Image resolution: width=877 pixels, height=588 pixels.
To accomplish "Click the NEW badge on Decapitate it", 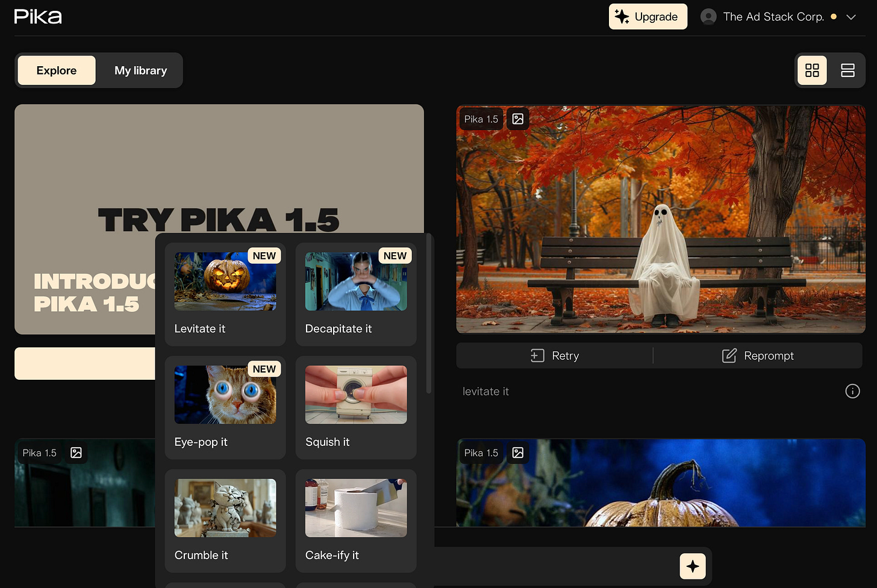I will 395,256.
